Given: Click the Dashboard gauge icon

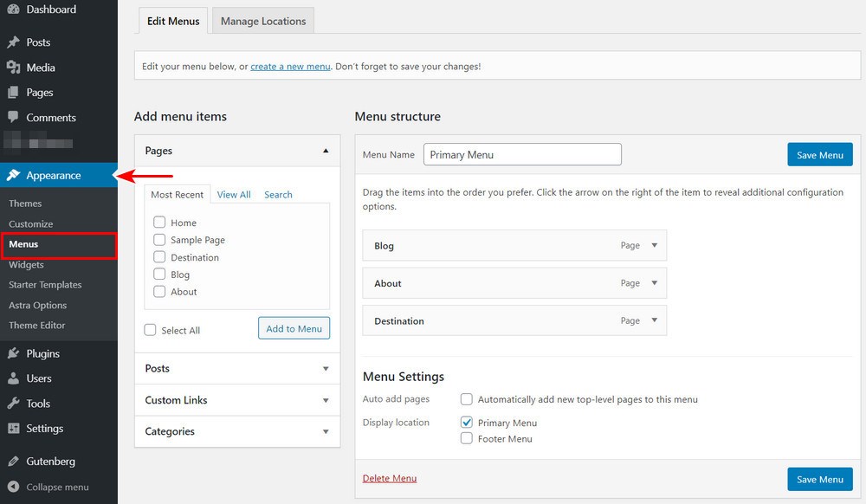Looking at the screenshot, I should click(x=13, y=9).
